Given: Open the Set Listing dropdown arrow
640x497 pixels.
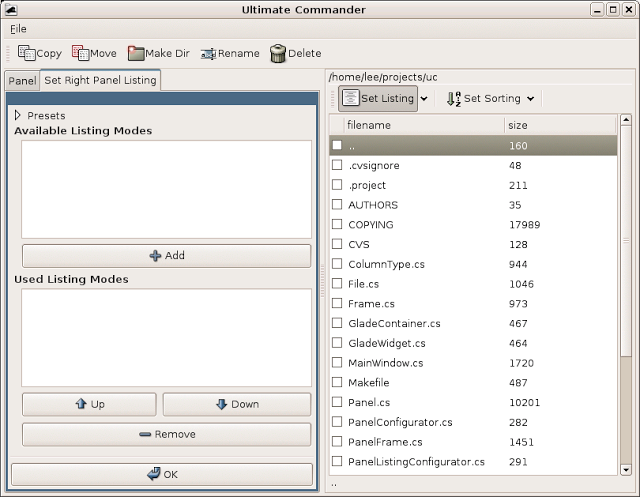Looking at the screenshot, I should 424,98.
